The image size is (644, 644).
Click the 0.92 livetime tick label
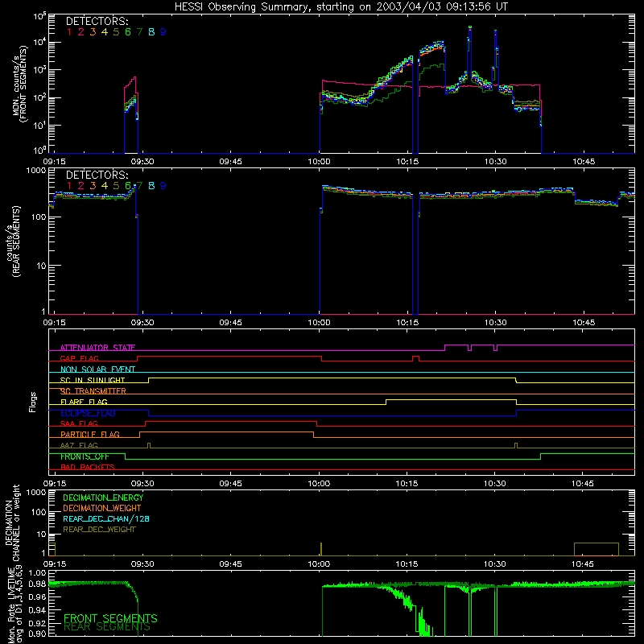[x=37, y=622]
